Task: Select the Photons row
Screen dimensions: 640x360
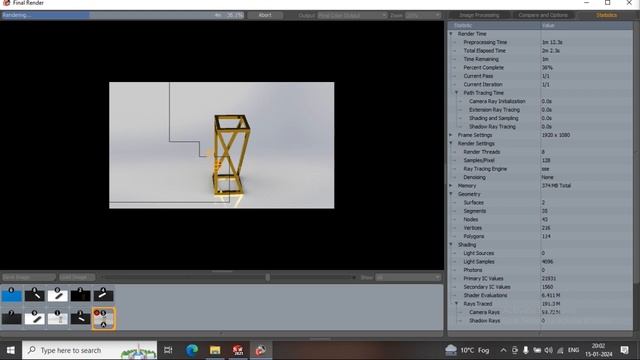Action: [x=540, y=270]
